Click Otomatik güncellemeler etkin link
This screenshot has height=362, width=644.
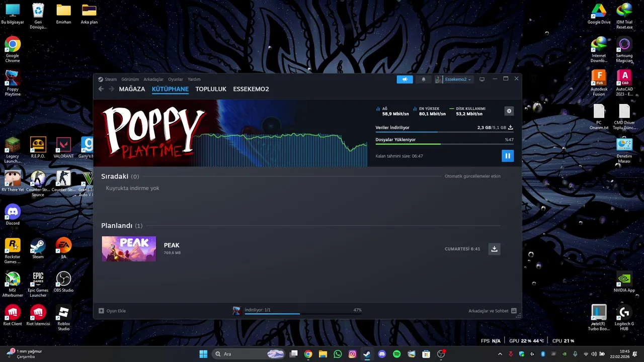click(x=472, y=176)
